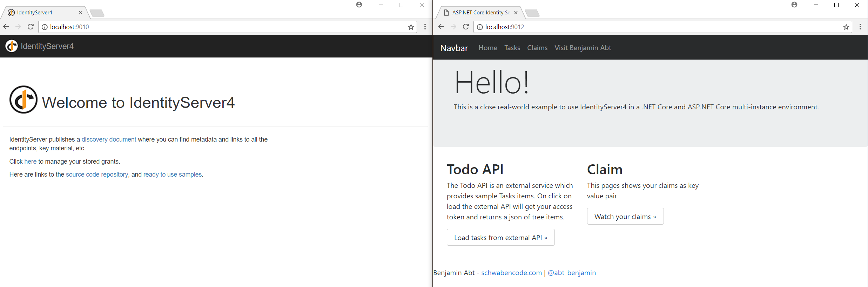Click the IdentityServer4 navbar brand text
The height and width of the screenshot is (287, 868).
[47, 46]
